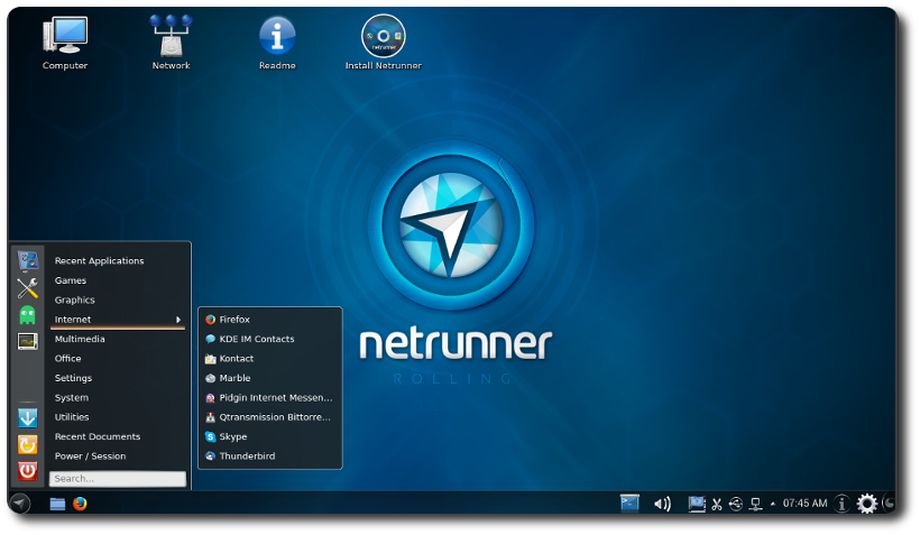This screenshot has height=535, width=920.
Task: Click the Netrunner launcher button on the panel
Action: [x=20, y=503]
